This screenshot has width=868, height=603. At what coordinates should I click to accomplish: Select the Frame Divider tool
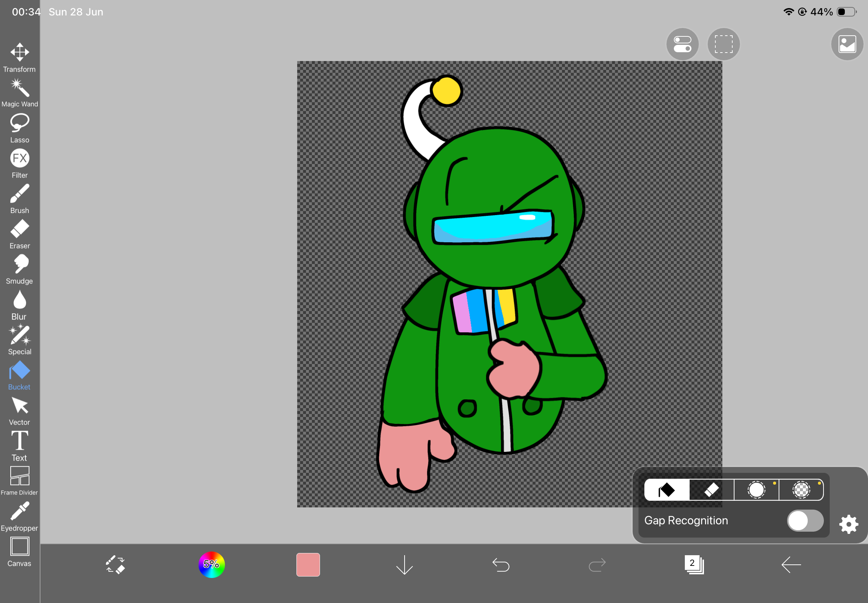point(19,481)
